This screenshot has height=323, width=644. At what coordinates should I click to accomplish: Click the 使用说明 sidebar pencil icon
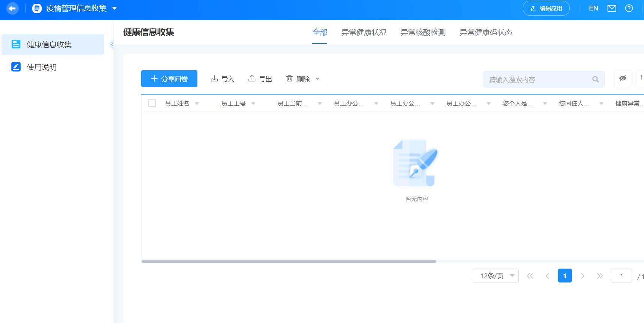click(x=16, y=67)
